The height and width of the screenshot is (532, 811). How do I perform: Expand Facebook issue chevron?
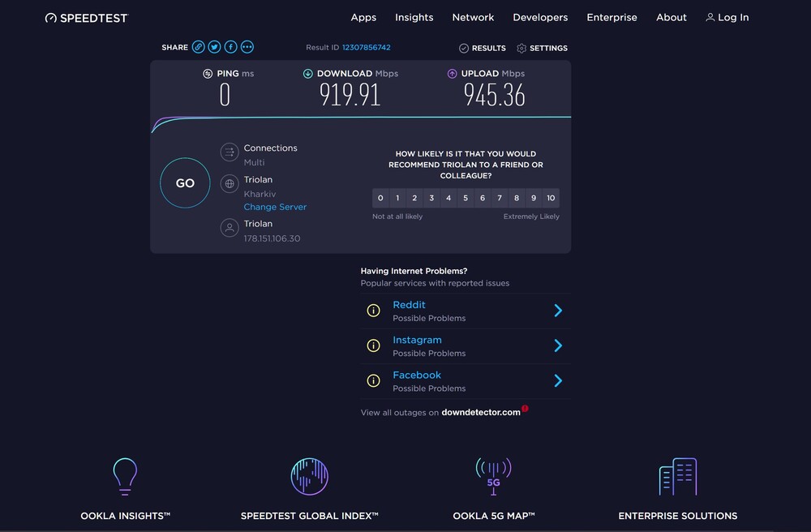pos(558,380)
